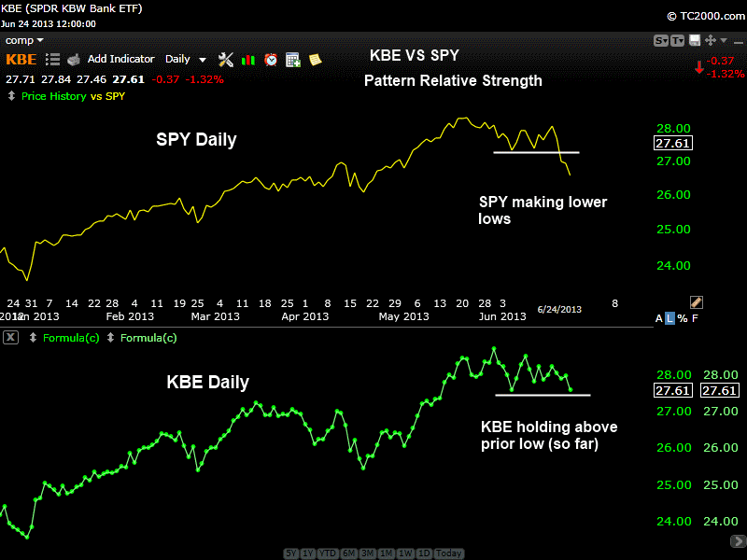Image resolution: width=747 pixels, height=560 pixels.
Task: Click the green Price History label
Action: click(x=54, y=96)
